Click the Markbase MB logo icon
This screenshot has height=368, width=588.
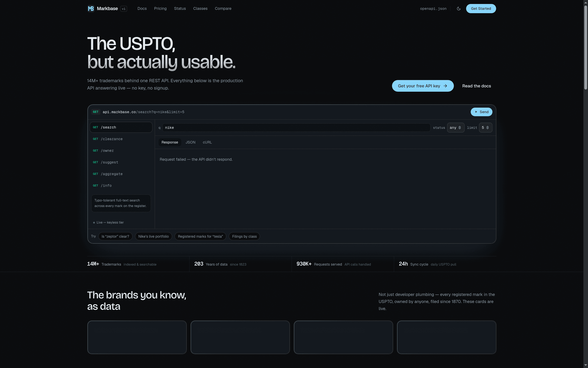[x=91, y=9]
